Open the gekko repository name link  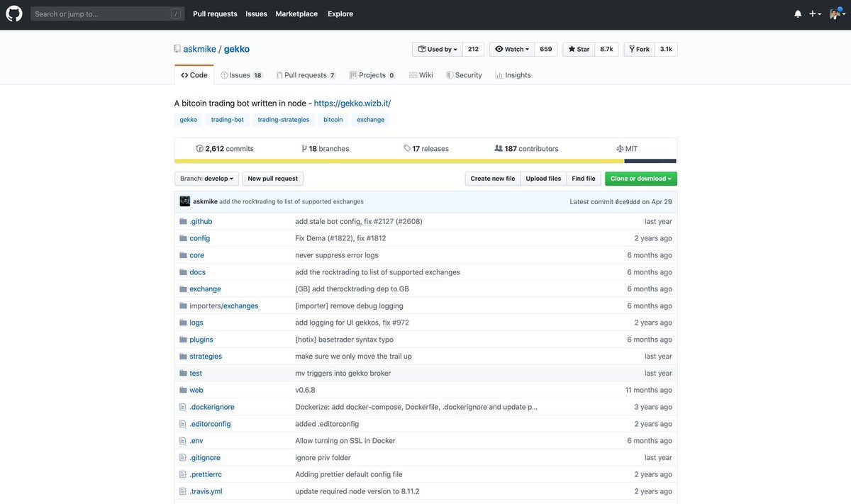coord(237,49)
